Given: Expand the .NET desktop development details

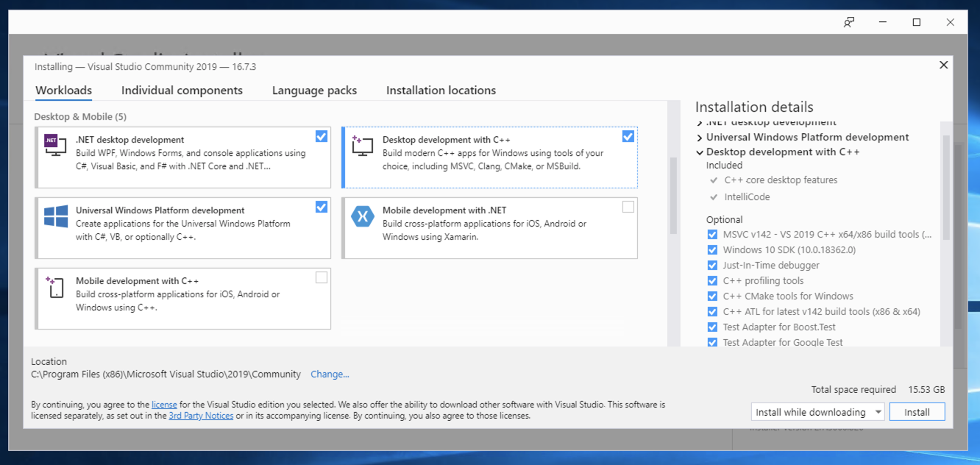Looking at the screenshot, I should (x=700, y=123).
